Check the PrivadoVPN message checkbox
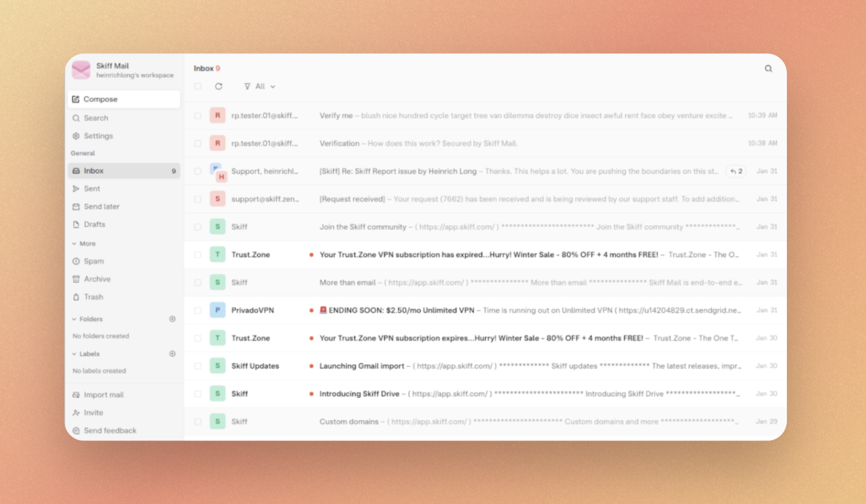Viewport: 866px width, 504px height. pos(197,310)
